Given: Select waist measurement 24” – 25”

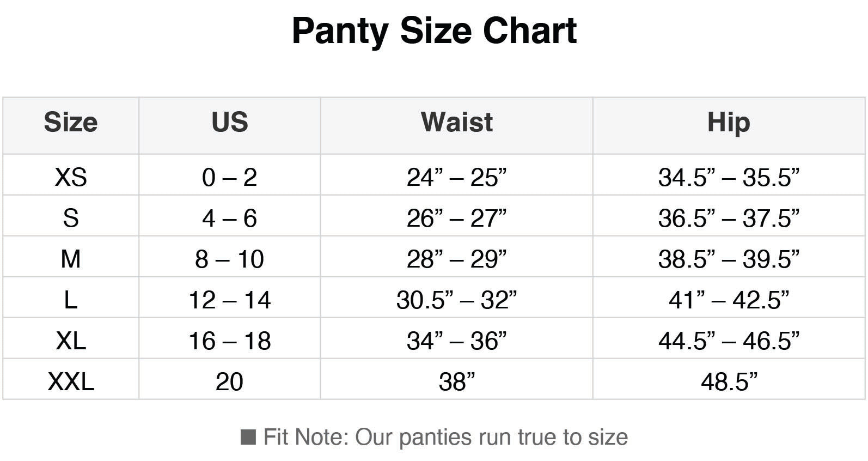Looking at the screenshot, I should [456, 177].
